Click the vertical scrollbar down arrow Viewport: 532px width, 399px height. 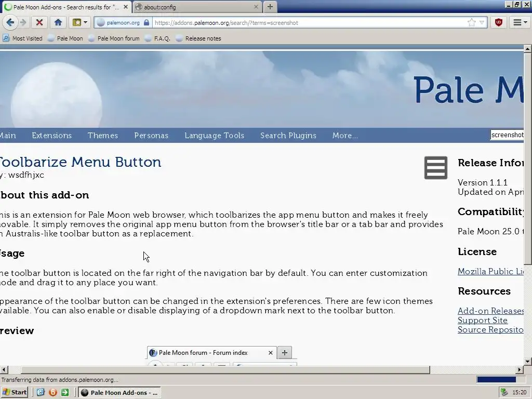(528, 362)
